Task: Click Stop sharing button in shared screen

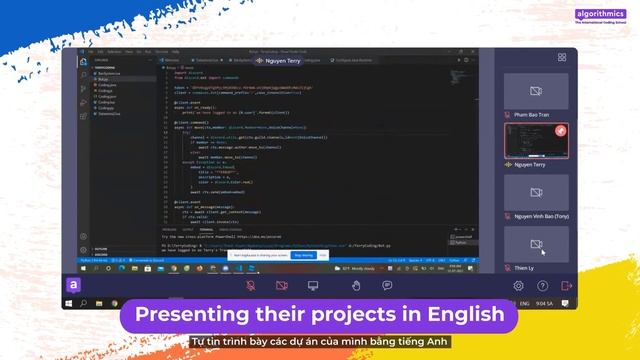Action: 303,256
